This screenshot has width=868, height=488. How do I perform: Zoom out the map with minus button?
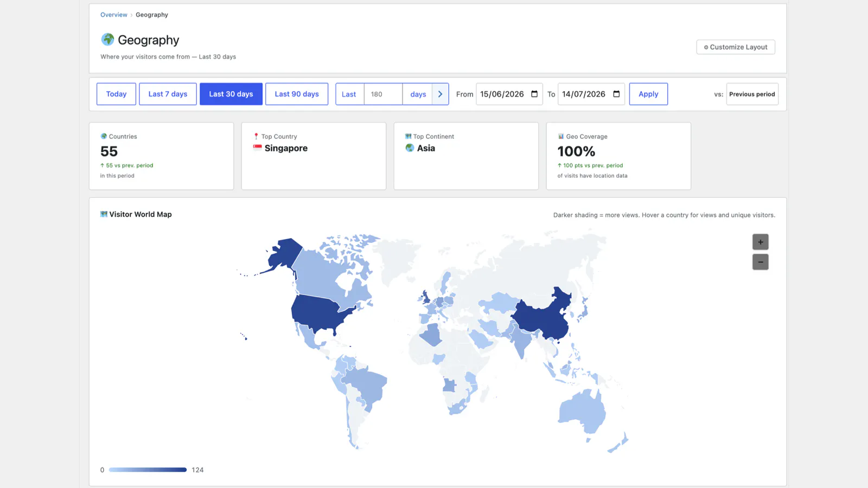click(760, 262)
